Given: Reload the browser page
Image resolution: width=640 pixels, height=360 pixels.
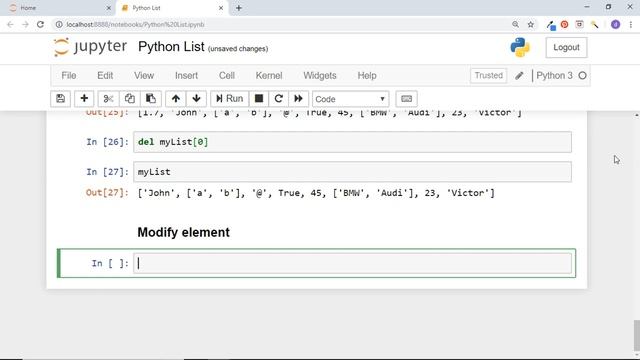Looking at the screenshot, I should [x=40, y=24].
